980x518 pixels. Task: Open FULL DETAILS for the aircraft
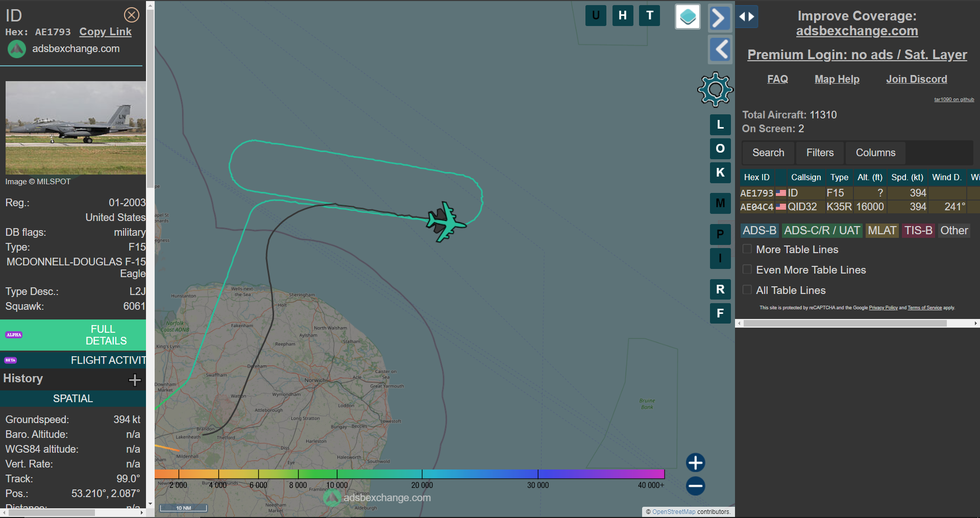(x=73, y=335)
